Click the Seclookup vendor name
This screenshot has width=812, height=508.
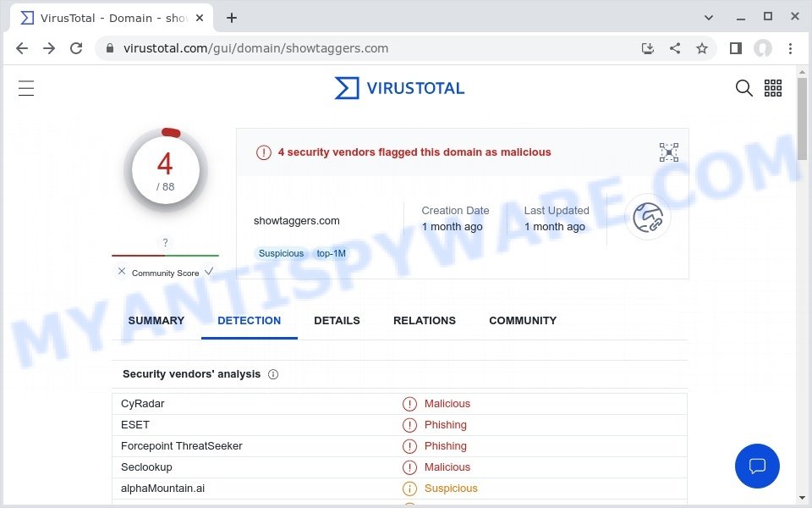point(146,467)
